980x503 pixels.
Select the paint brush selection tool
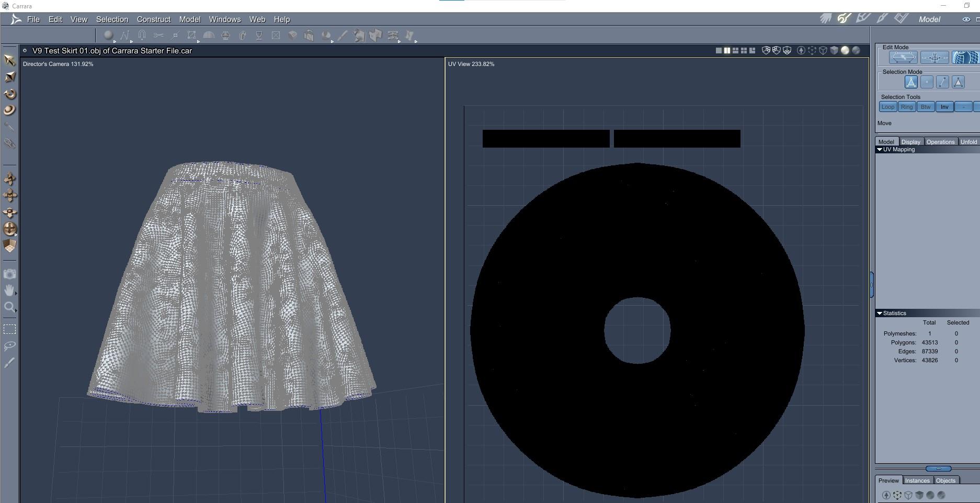pyautogui.click(x=9, y=363)
